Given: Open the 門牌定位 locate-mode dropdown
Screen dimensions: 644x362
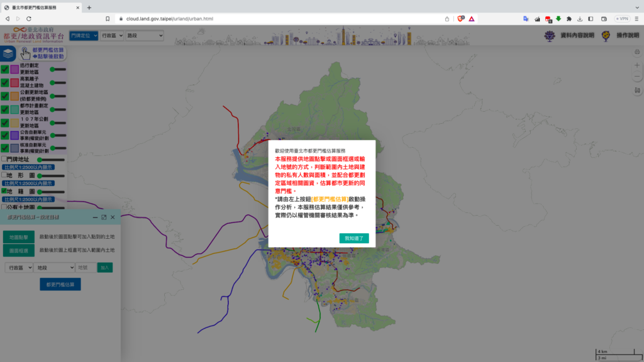Looking at the screenshot, I should 84,36.
